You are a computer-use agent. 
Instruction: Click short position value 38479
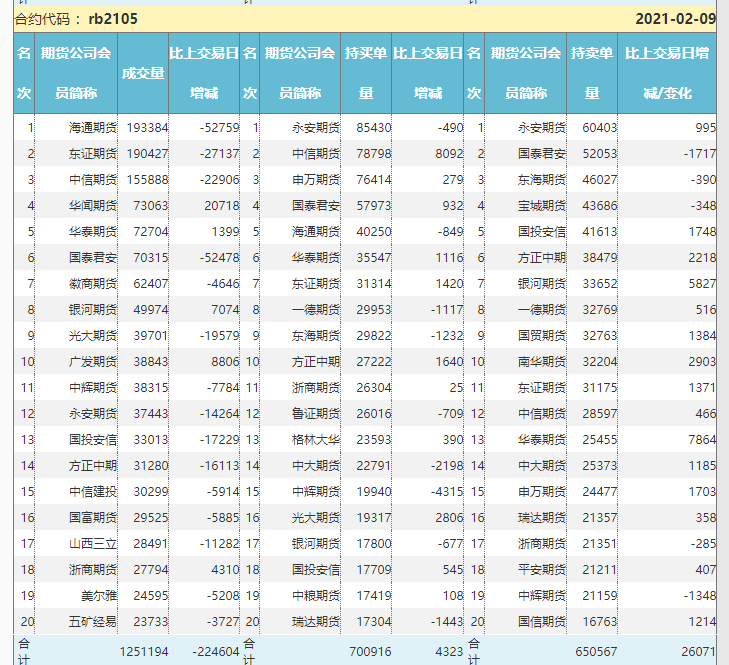pyautogui.click(x=600, y=258)
